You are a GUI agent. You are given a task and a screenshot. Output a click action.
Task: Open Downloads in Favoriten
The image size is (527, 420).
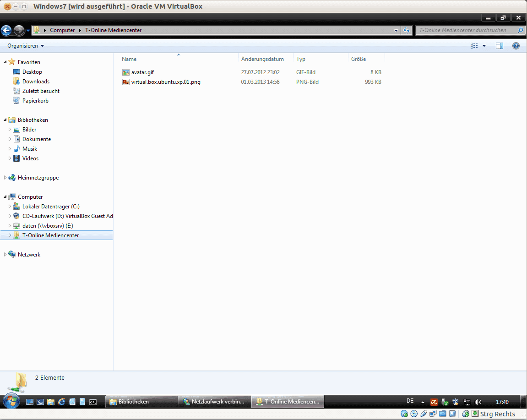(36, 82)
